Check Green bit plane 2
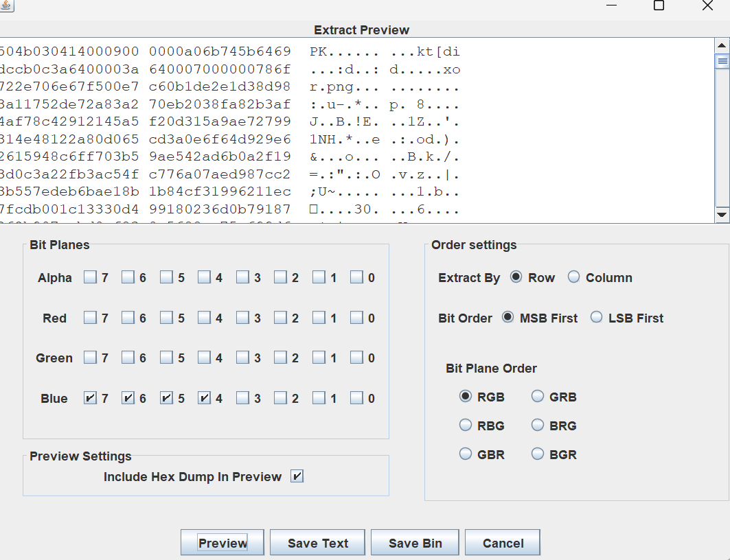Image resolution: width=730 pixels, height=560 pixels. [280, 358]
